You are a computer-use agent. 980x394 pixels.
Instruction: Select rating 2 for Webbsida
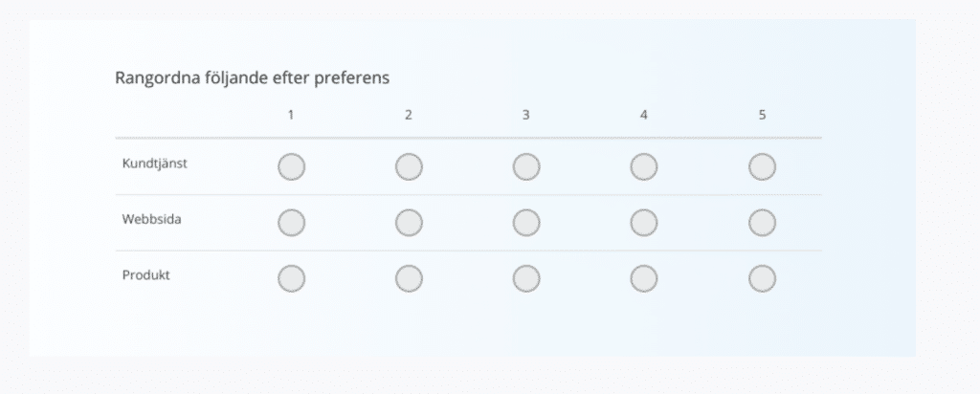409,222
